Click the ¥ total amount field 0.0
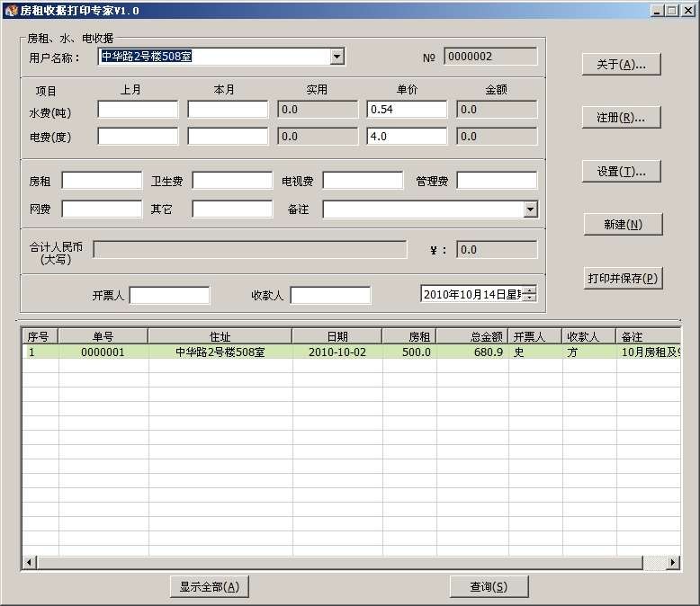Image resolution: width=700 pixels, height=606 pixels. (x=497, y=249)
